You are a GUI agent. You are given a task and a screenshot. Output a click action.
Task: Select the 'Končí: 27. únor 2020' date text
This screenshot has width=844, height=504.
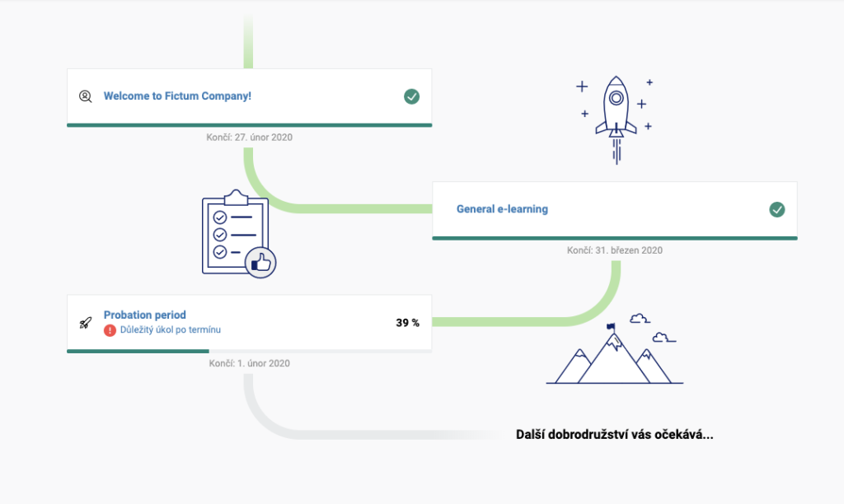249,138
